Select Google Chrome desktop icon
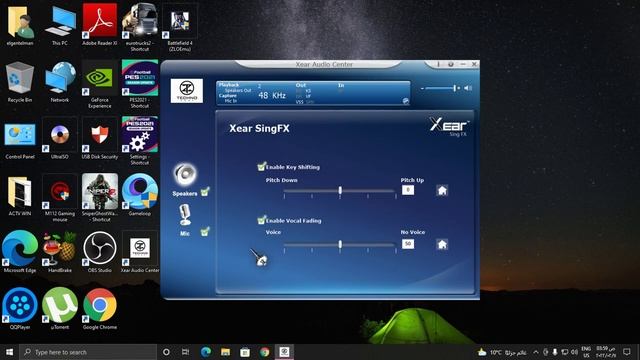640x360 pixels. coord(100,309)
